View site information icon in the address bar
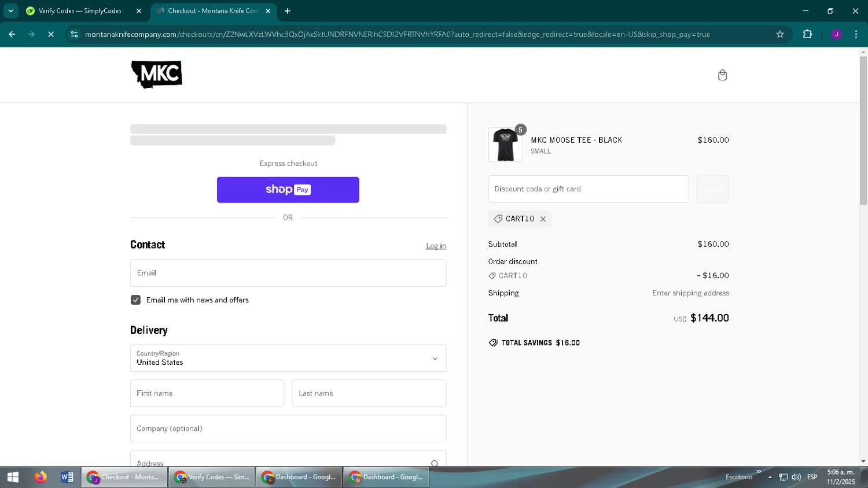 pos(74,35)
